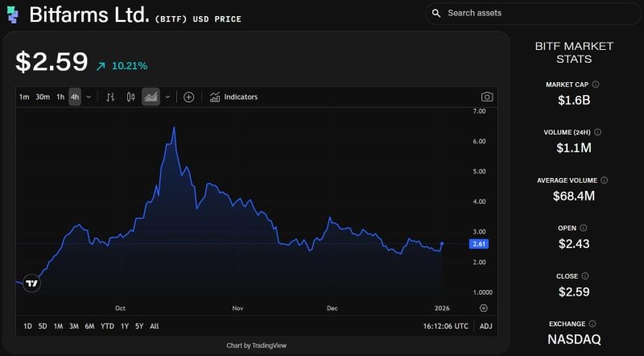The width and height of the screenshot is (644, 356).
Task: Toggle ADJ adjusted data setting
Action: 485,326
